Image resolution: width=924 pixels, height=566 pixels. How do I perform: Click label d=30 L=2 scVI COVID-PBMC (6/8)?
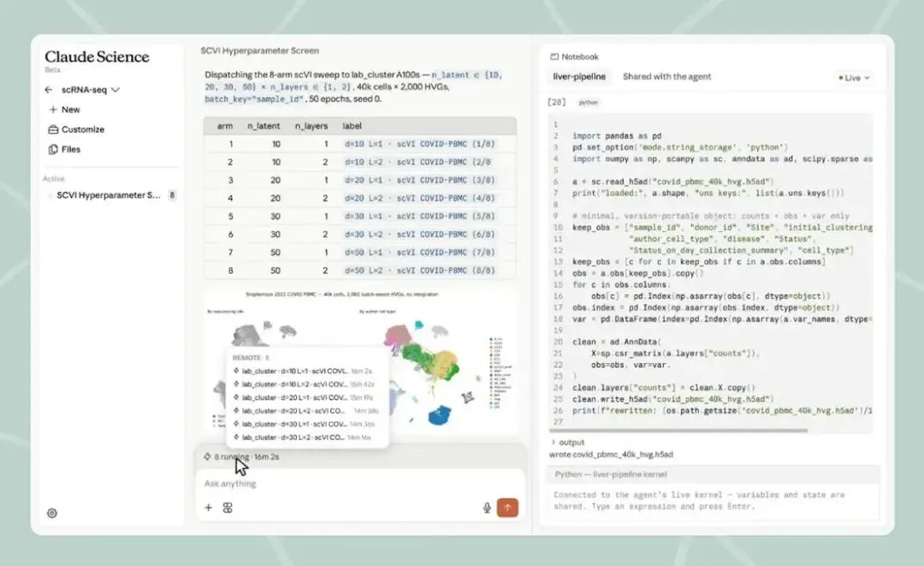(419, 235)
